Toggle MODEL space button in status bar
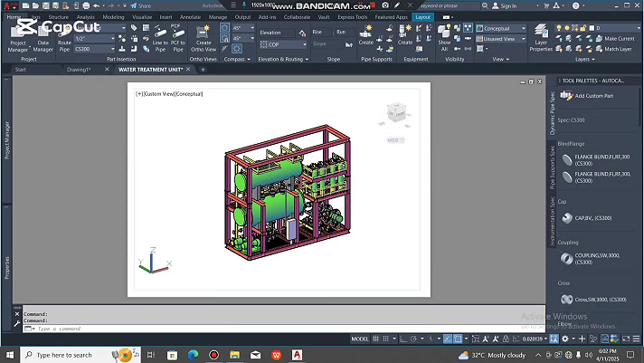 tap(359, 338)
